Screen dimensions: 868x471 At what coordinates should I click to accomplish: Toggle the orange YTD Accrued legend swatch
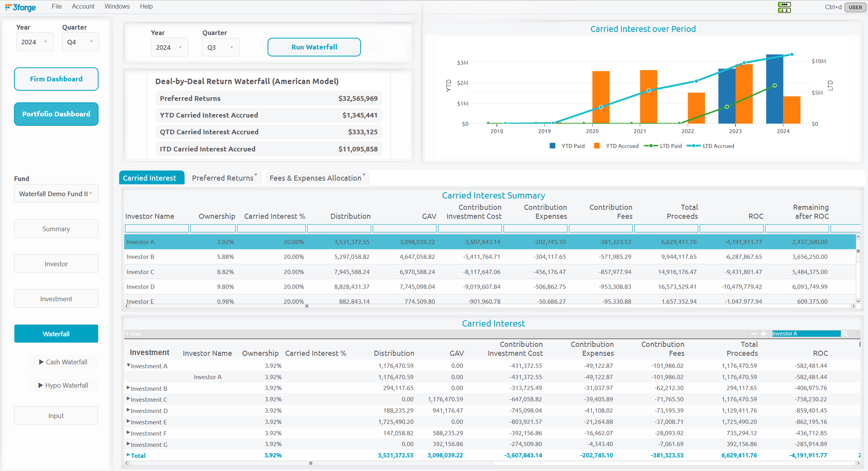click(597, 146)
